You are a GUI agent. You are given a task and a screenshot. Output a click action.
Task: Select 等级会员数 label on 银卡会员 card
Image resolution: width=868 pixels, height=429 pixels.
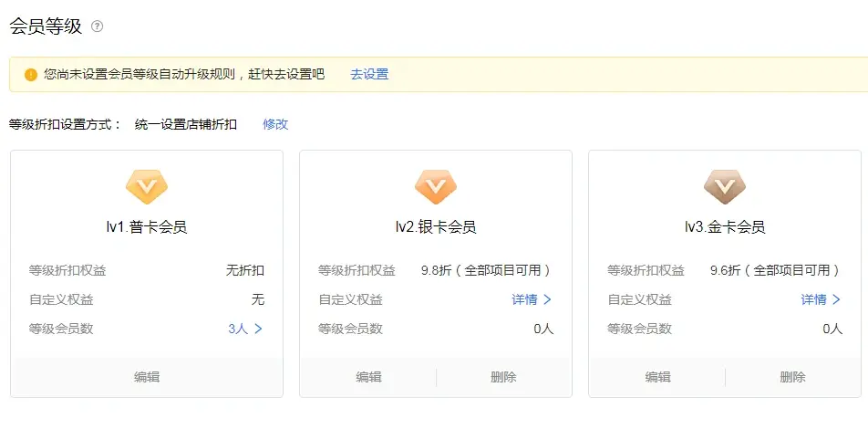click(350, 329)
